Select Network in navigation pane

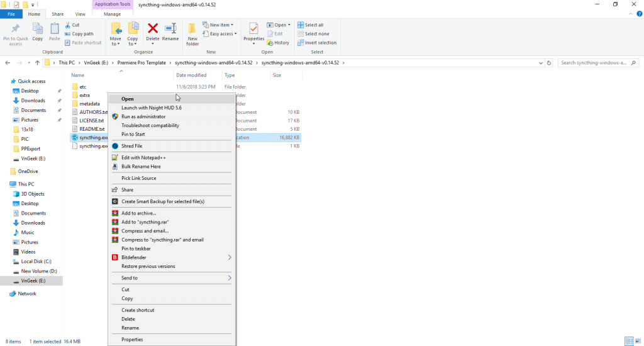point(27,294)
